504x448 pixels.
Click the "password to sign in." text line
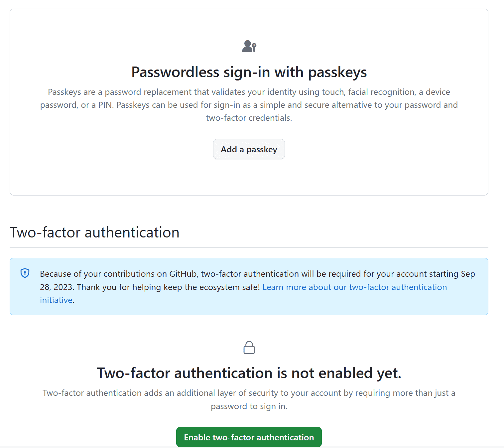[249, 406]
